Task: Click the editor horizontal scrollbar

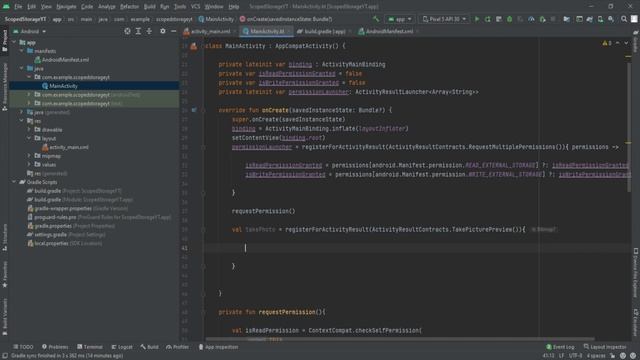Action: click(x=400, y=339)
